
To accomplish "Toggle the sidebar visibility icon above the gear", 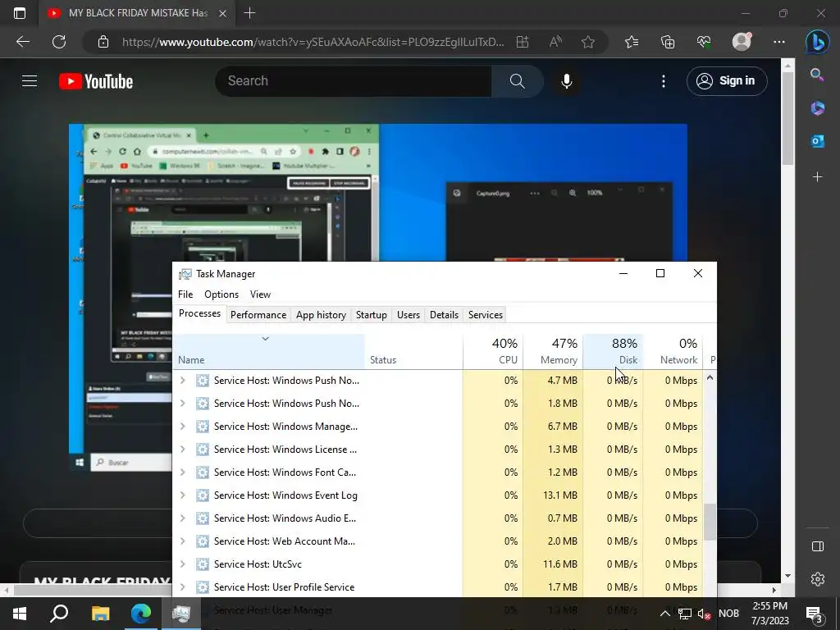I will 818,546.
